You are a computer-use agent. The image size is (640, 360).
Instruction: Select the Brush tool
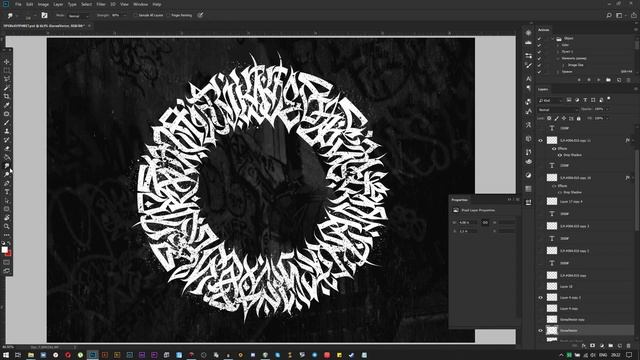pyautogui.click(x=7, y=122)
